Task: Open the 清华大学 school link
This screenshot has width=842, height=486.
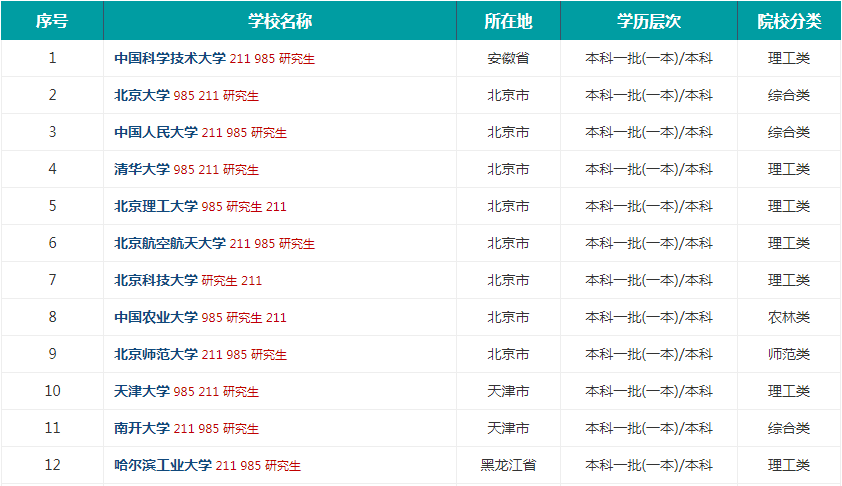Action: 142,169
